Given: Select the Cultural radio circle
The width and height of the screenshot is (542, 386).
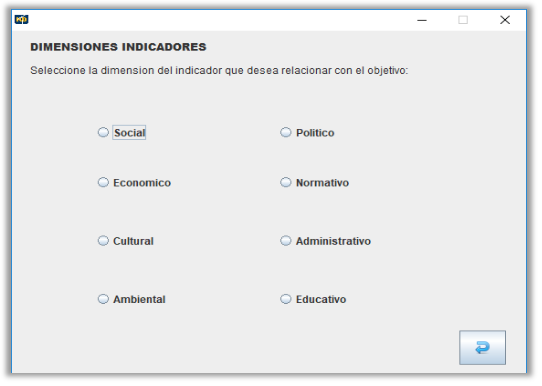Looking at the screenshot, I should pos(103,241).
